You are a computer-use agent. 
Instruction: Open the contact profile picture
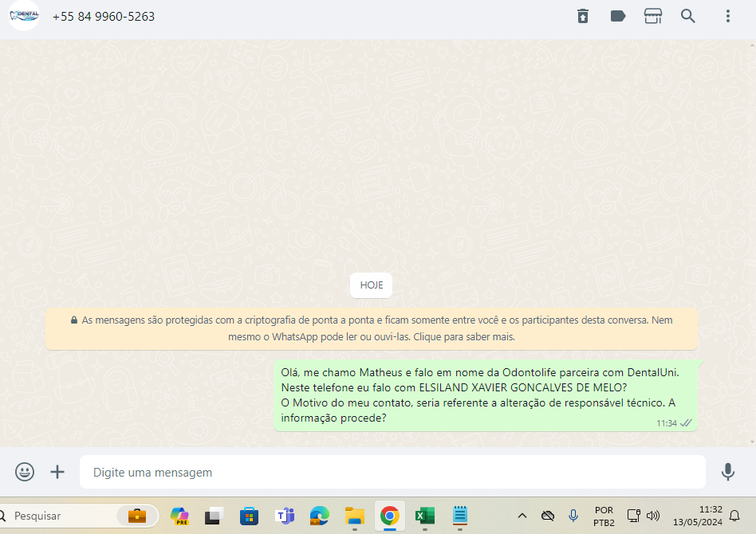tap(24, 15)
